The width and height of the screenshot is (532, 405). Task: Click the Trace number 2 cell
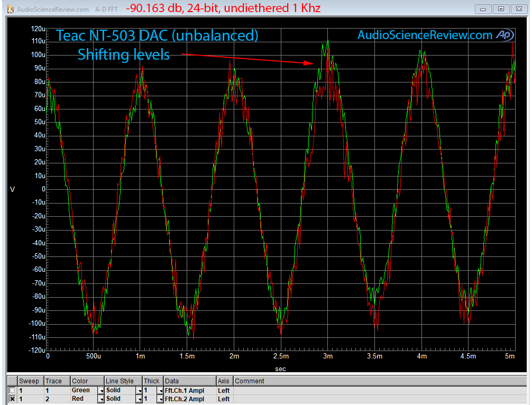pyautogui.click(x=57, y=399)
